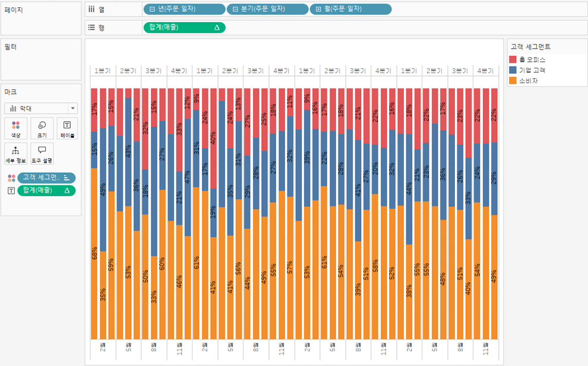Select the 고객 세그먼트 pill in marks card
This screenshot has height=366, width=588.
tap(46, 178)
